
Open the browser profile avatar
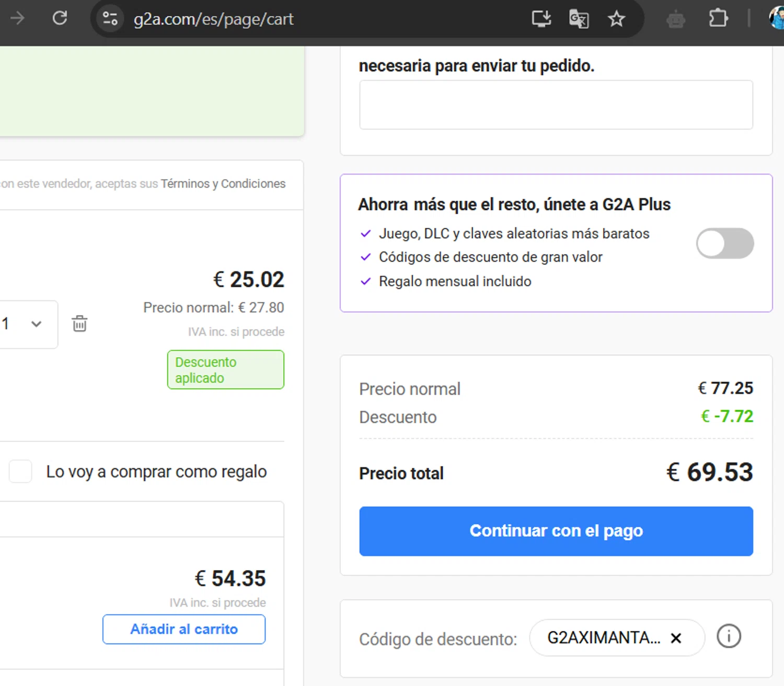click(778, 19)
